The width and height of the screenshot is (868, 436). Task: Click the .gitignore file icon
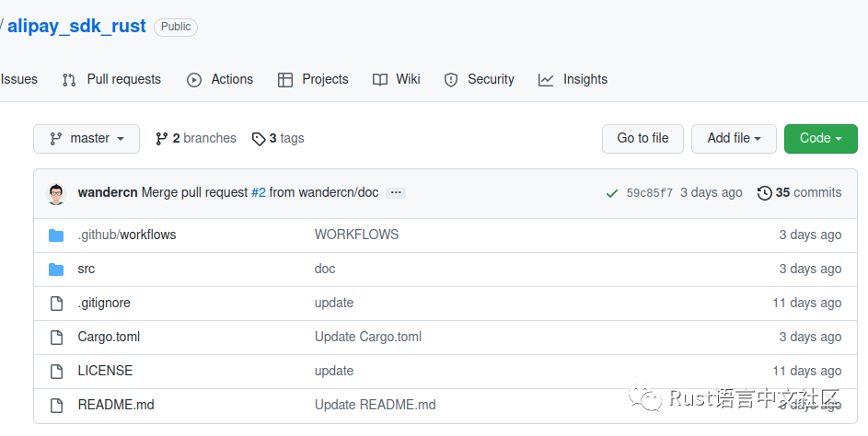click(x=56, y=304)
